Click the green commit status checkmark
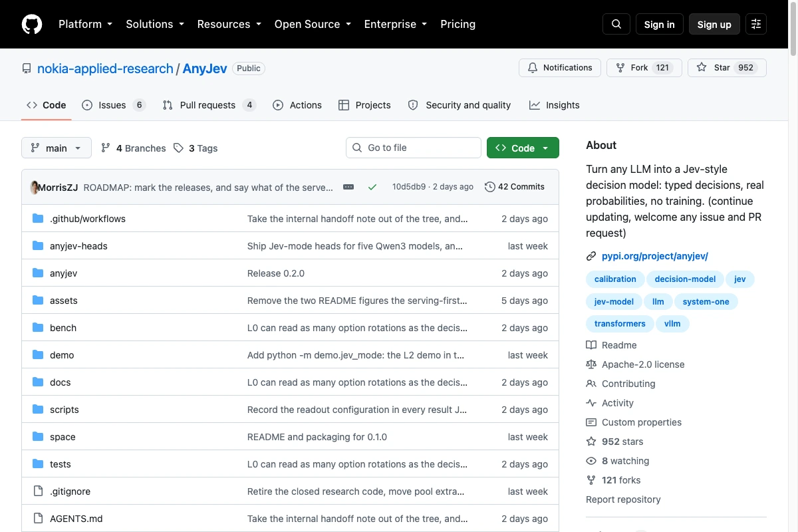798x532 pixels. click(x=372, y=188)
